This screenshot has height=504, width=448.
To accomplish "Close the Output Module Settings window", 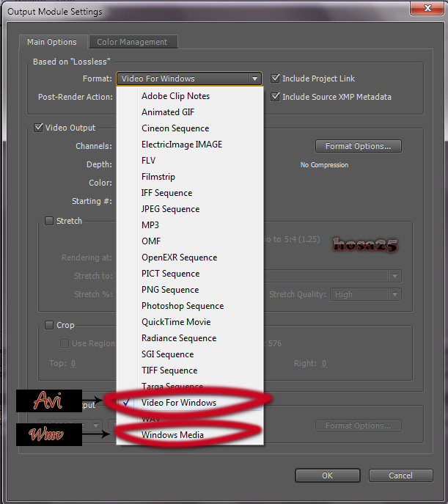I will (x=427, y=8).
